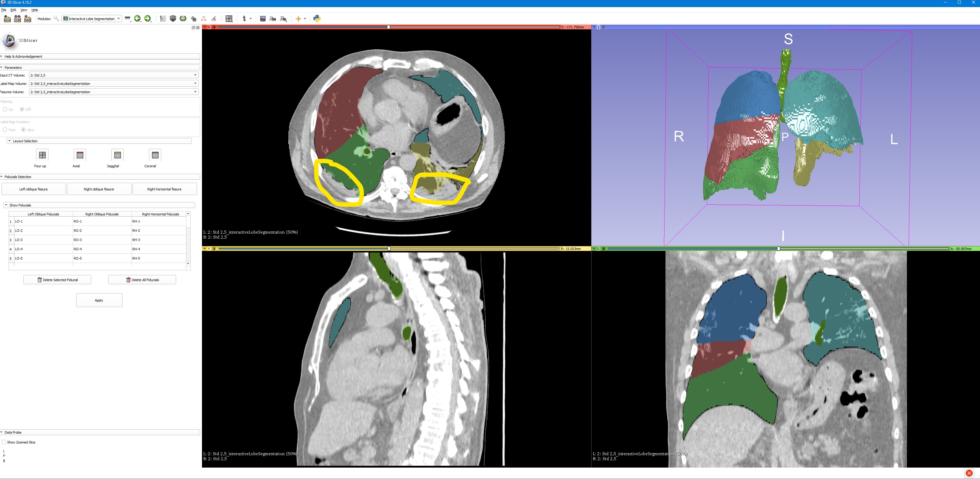Open the View menu
Viewport: 980px width, 479px height.
click(23, 10)
